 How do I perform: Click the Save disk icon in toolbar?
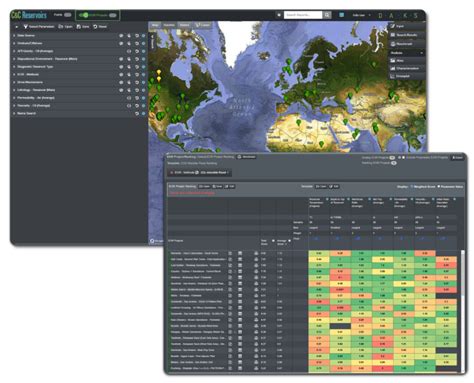(x=79, y=26)
